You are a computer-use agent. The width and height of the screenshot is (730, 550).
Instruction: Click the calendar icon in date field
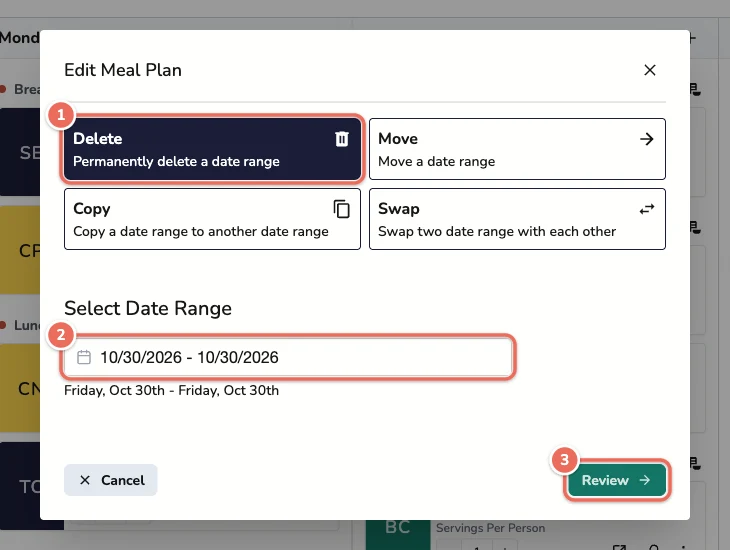[84, 357]
